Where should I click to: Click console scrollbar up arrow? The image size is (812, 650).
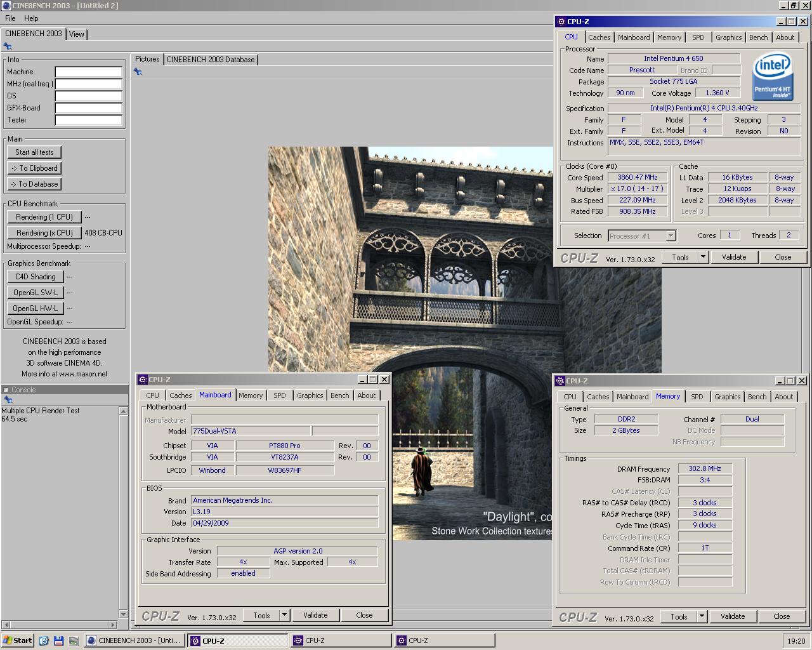click(123, 411)
